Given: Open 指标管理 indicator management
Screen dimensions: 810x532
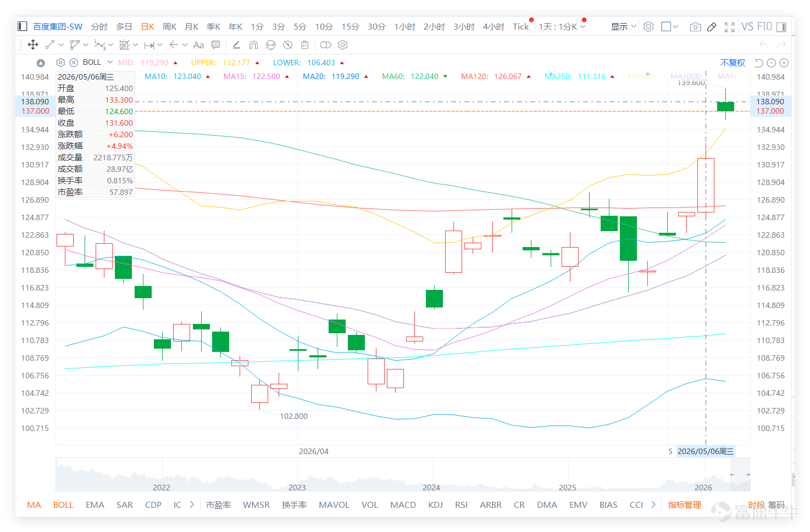Looking at the screenshot, I should pos(685,505).
